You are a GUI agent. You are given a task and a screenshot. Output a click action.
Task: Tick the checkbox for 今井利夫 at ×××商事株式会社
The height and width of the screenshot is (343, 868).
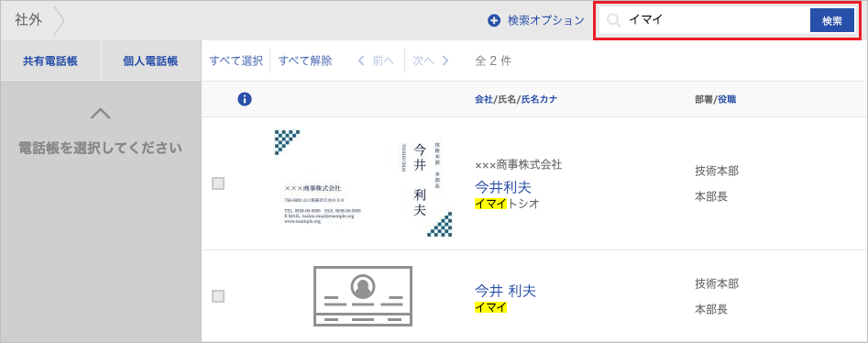click(x=218, y=183)
